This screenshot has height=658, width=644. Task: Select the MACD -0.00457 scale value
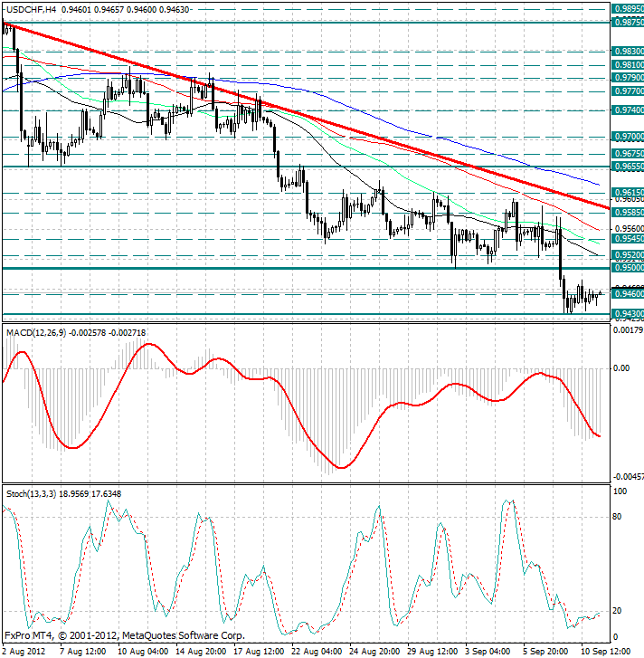click(628, 477)
